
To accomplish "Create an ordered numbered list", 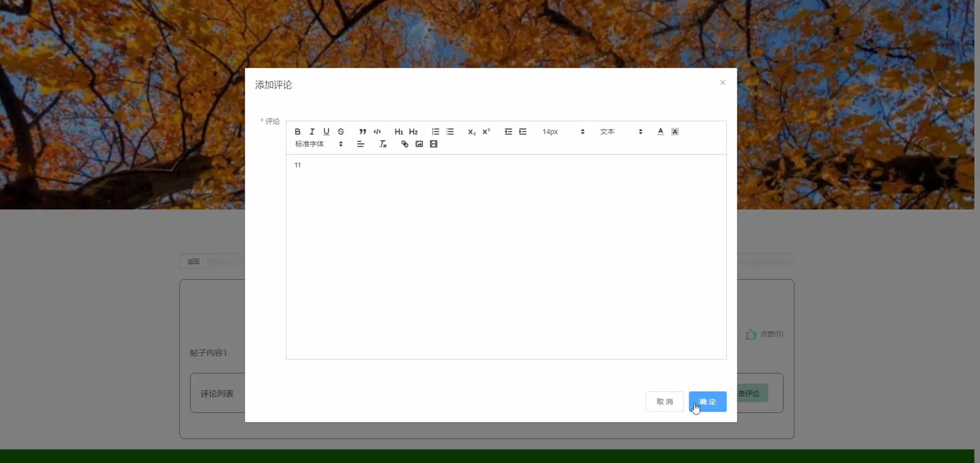I will tap(435, 132).
